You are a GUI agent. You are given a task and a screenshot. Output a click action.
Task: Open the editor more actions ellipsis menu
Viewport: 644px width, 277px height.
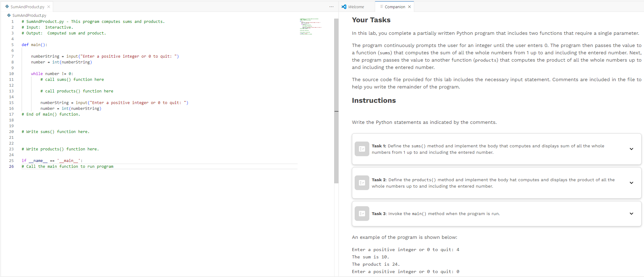point(331,7)
